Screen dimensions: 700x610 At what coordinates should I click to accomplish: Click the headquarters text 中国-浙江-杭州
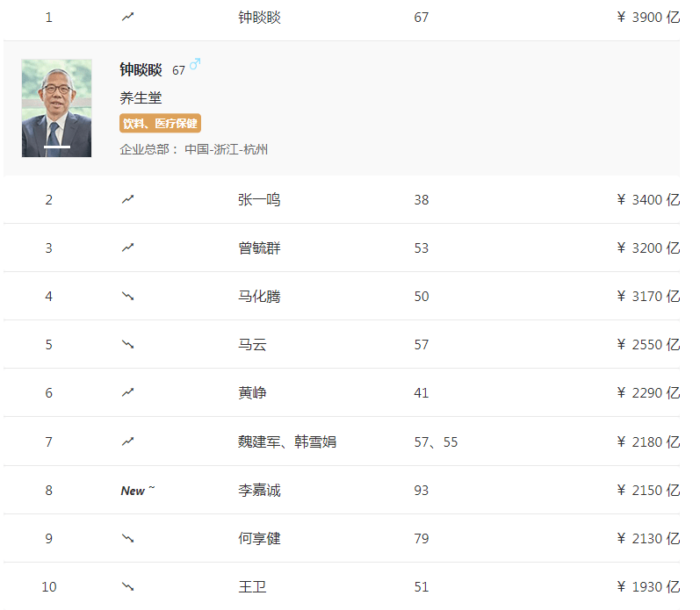[x=226, y=149]
